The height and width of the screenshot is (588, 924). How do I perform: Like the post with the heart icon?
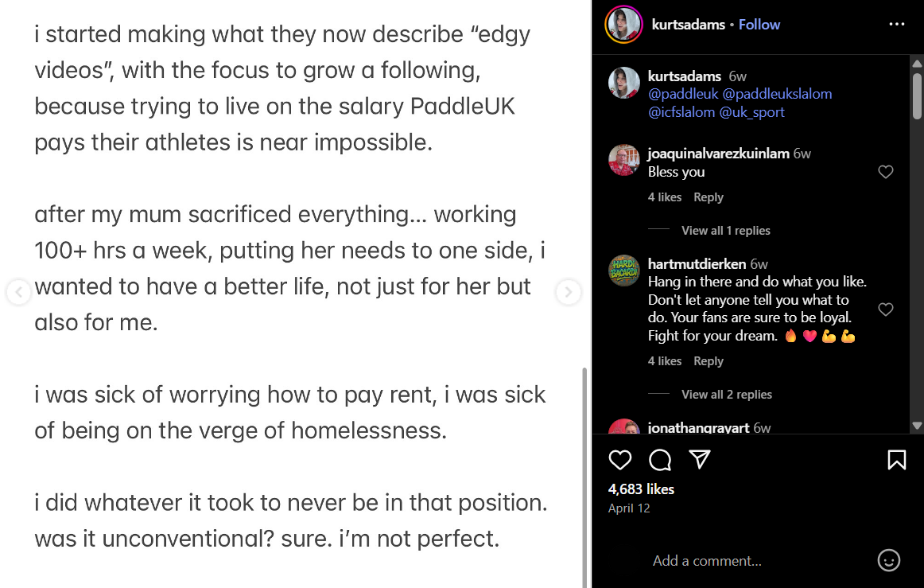click(619, 460)
